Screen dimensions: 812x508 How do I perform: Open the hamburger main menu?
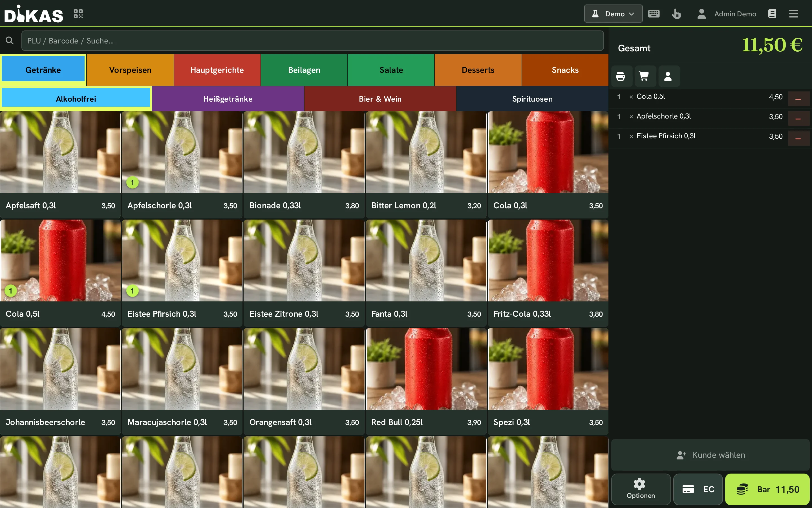click(x=794, y=14)
